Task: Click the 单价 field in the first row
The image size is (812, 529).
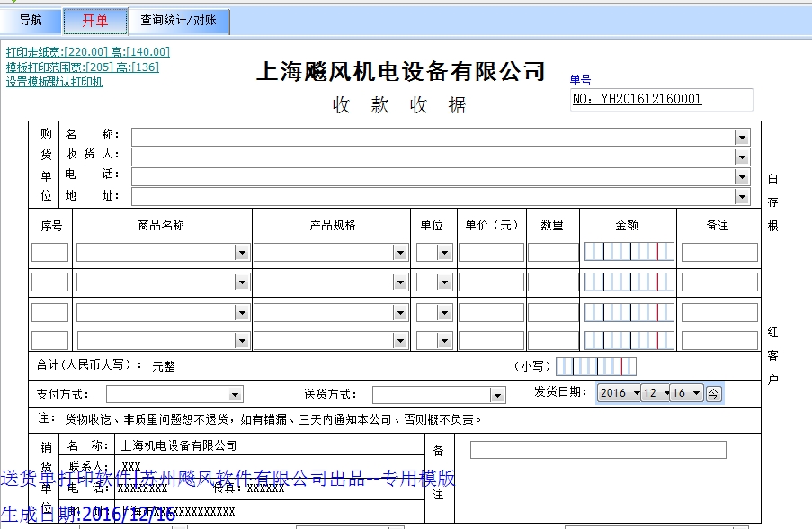Action: coord(492,252)
